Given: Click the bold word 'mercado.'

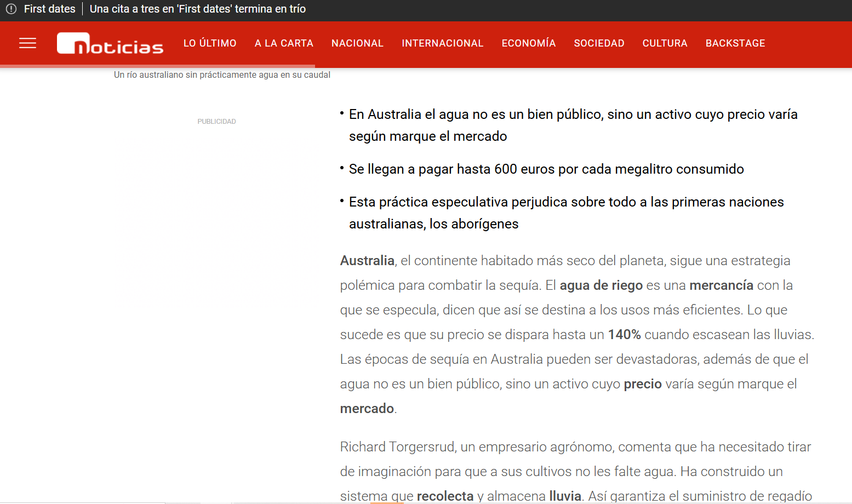Looking at the screenshot, I should click(368, 409).
